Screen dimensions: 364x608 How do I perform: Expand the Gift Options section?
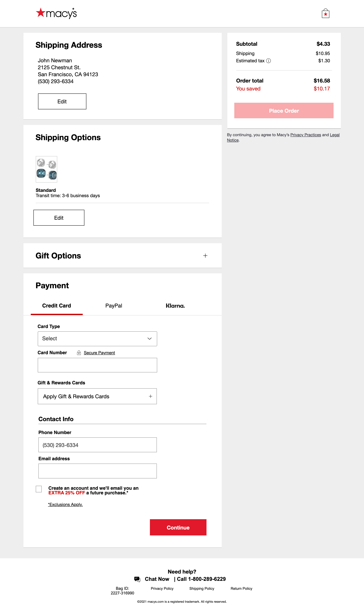pyautogui.click(x=58, y=256)
